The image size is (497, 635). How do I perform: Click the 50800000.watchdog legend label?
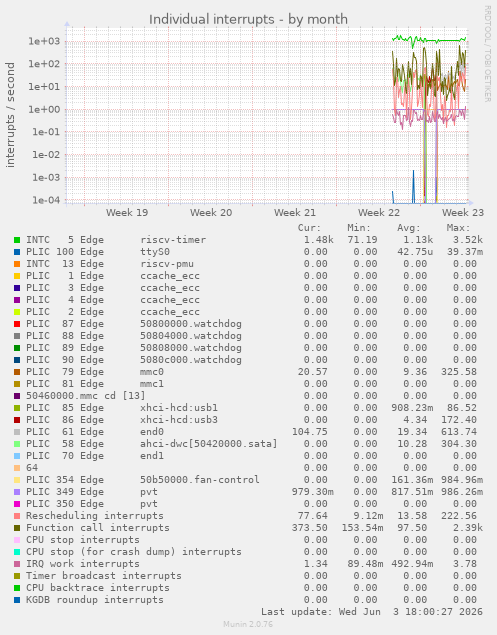click(x=191, y=324)
